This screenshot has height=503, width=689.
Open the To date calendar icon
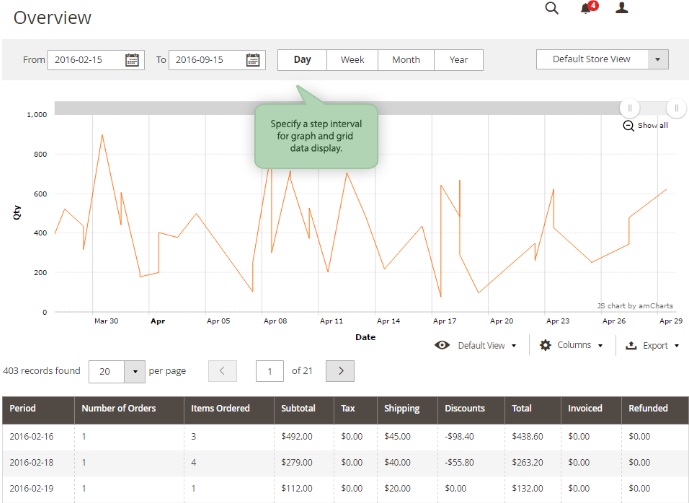pos(253,60)
